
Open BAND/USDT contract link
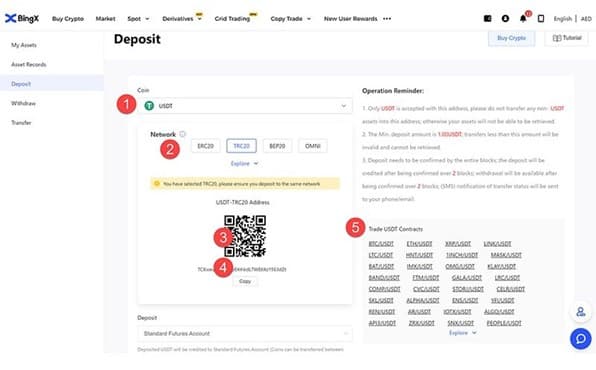coord(384,278)
